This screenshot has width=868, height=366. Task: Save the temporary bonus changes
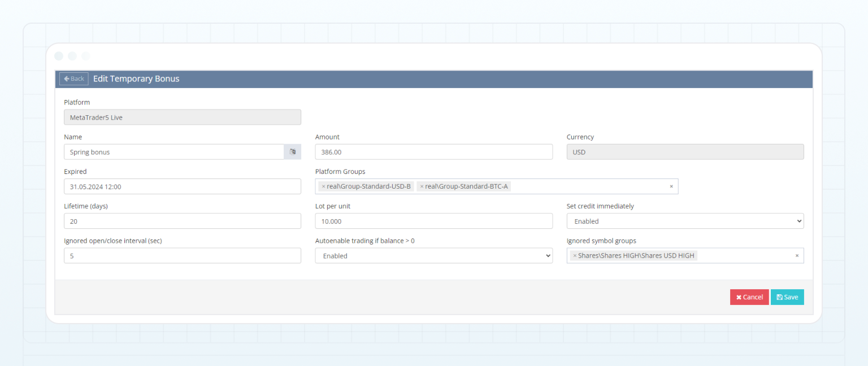click(787, 297)
